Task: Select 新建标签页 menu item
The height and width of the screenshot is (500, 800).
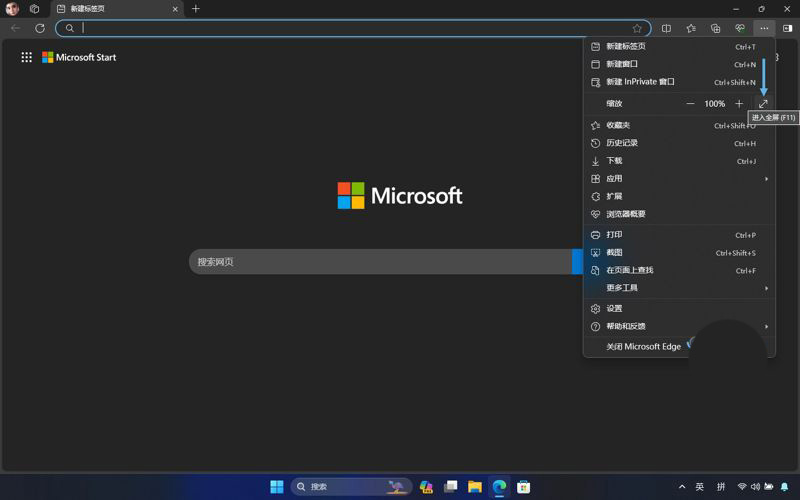Action: [x=679, y=46]
